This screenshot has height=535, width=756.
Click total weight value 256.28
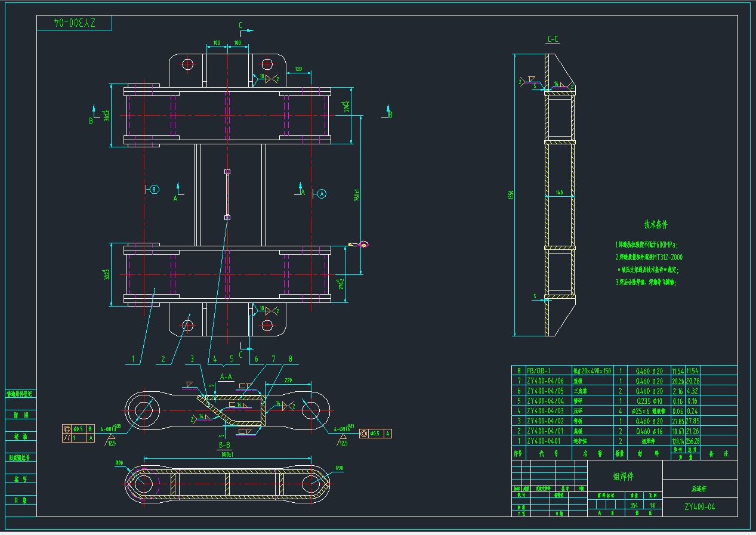(x=693, y=441)
